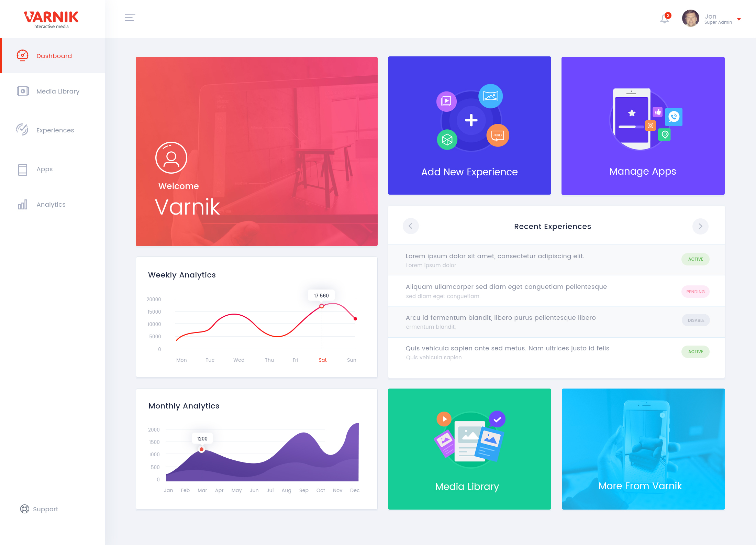
Task: Expand the Recent Experiences next arrow
Action: pyautogui.click(x=700, y=226)
